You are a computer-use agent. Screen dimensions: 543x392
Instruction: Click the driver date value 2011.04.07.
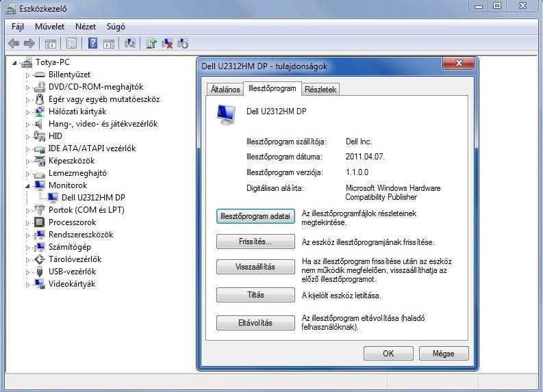[365, 157]
